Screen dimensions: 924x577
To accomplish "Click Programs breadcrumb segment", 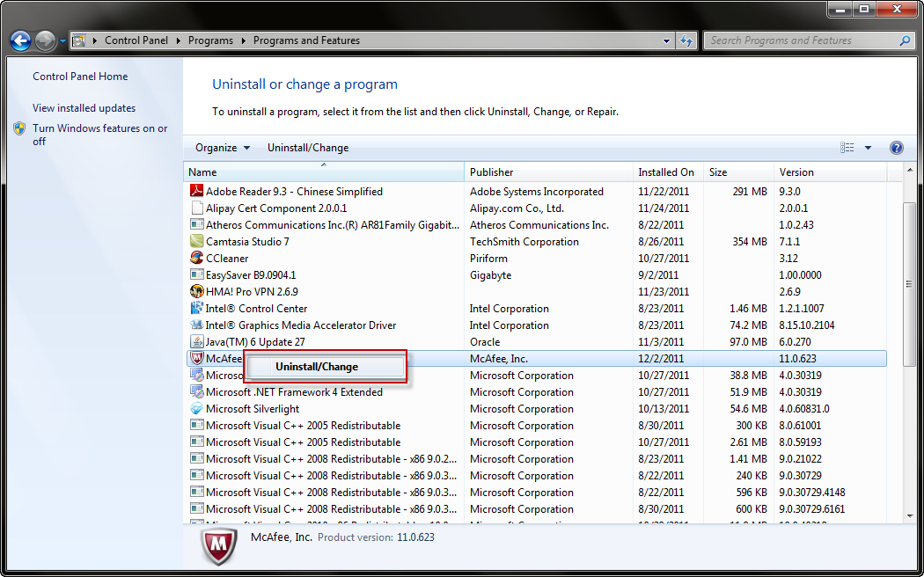I will point(210,40).
